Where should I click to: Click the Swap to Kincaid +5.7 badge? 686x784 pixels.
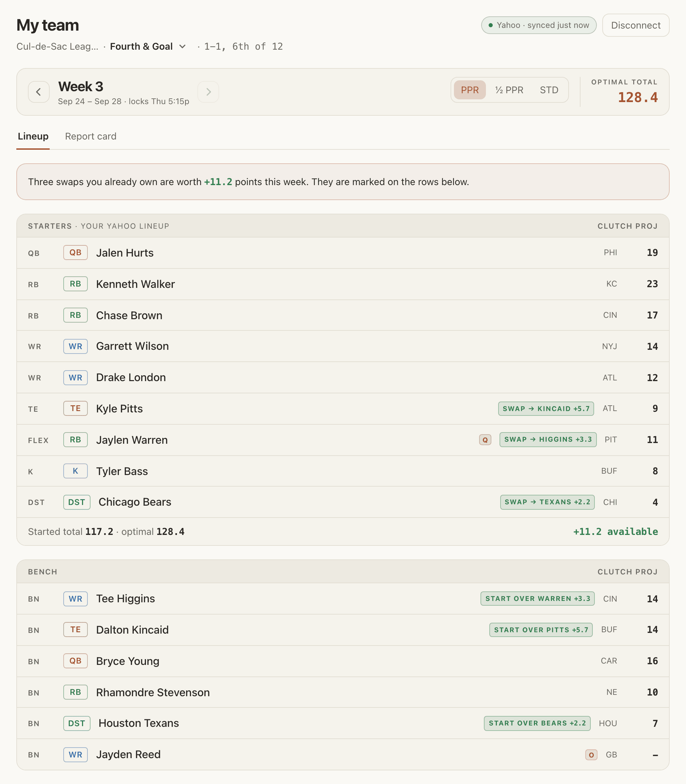coord(546,408)
